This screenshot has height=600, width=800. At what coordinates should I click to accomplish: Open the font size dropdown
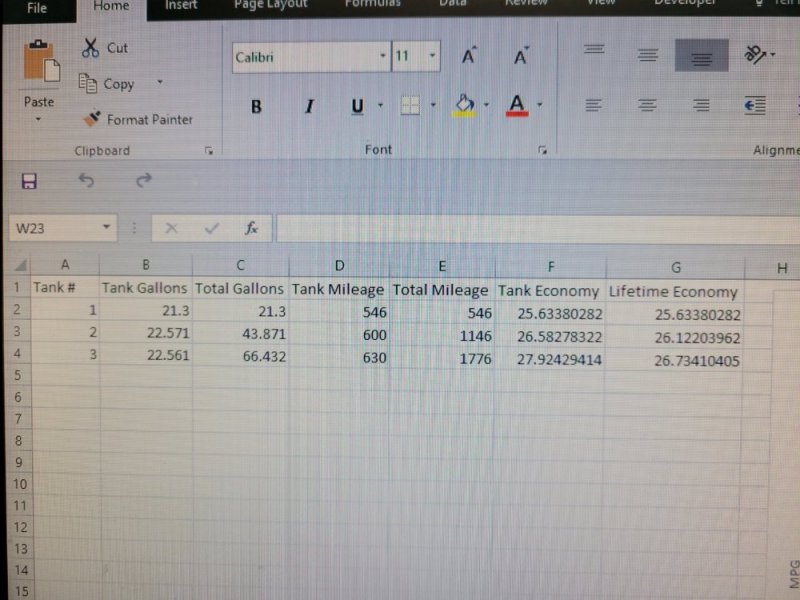tap(432, 57)
